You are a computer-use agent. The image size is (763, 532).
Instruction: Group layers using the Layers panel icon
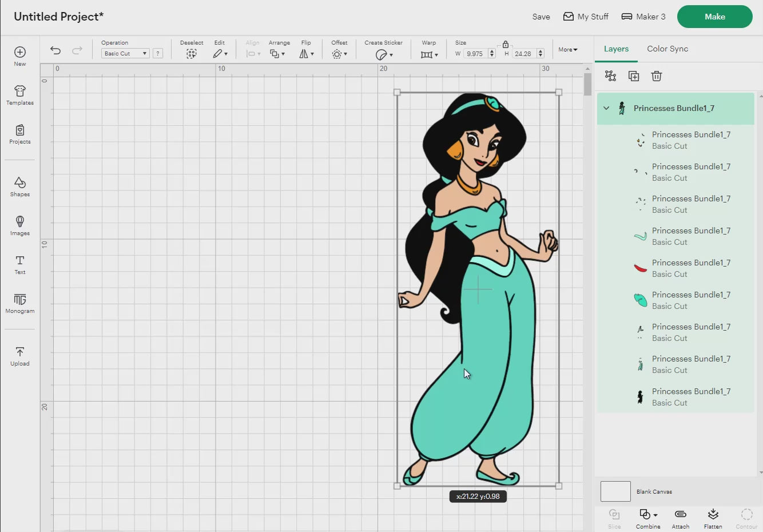coord(610,76)
